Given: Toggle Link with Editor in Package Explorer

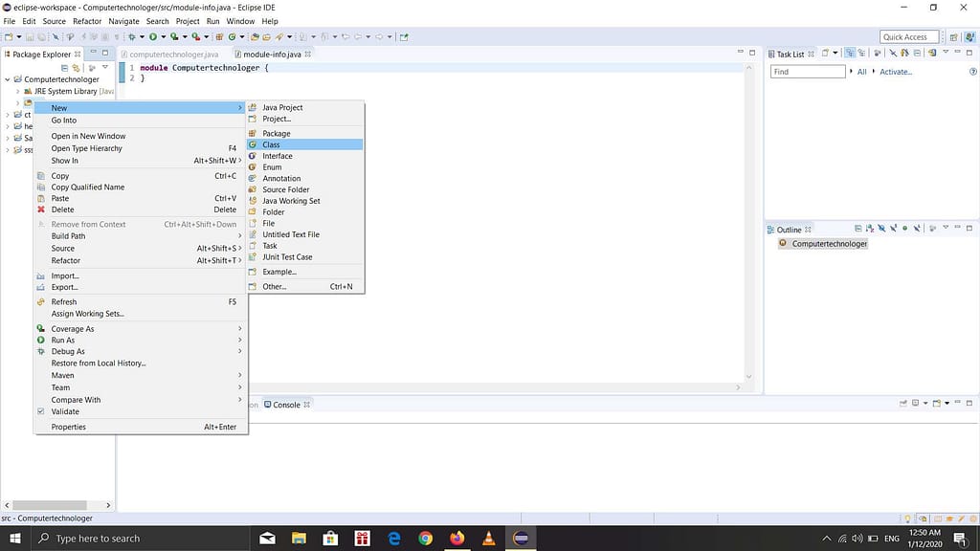Looking at the screenshot, I should pyautogui.click(x=77, y=68).
